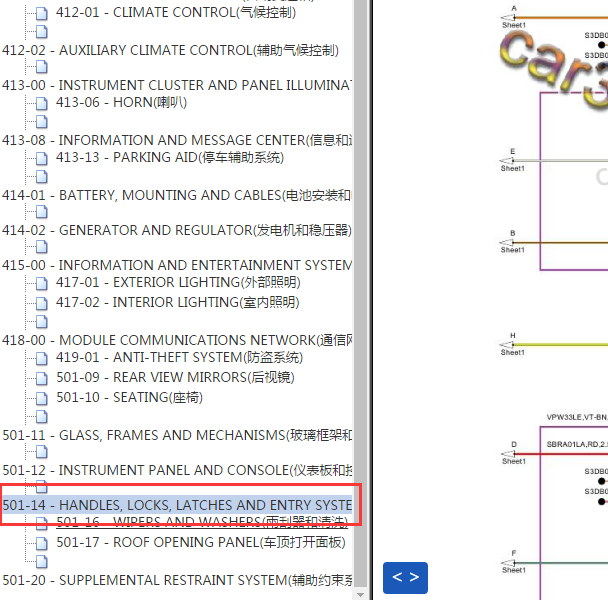Image resolution: width=608 pixels, height=600 pixels.
Task: Click the document icon above 415-00 Information and Entertainment
Action: pos(41,247)
